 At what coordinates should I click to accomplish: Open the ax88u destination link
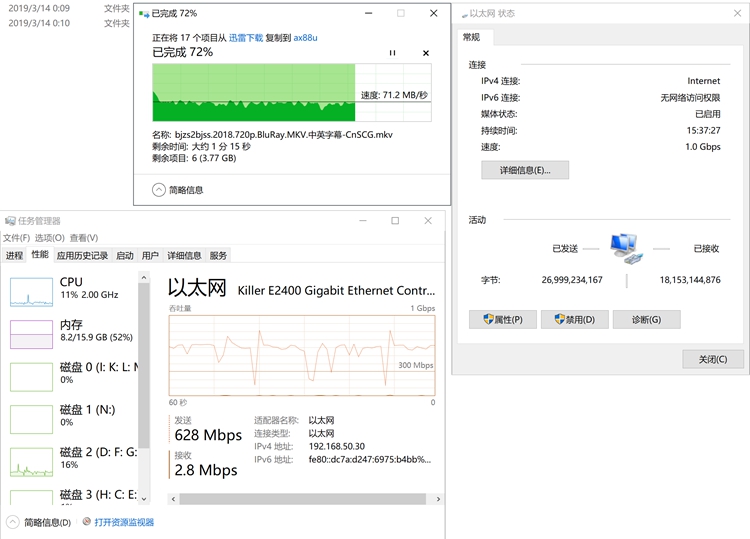click(305, 38)
